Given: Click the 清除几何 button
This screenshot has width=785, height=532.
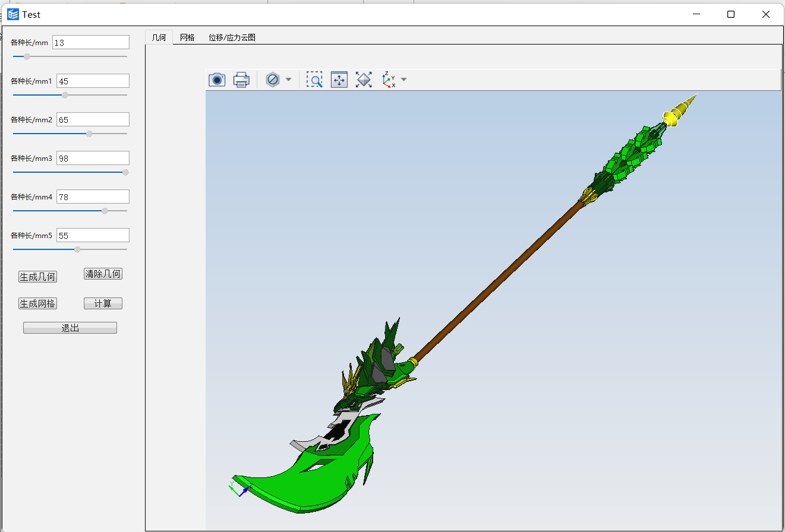Looking at the screenshot, I should (x=103, y=274).
